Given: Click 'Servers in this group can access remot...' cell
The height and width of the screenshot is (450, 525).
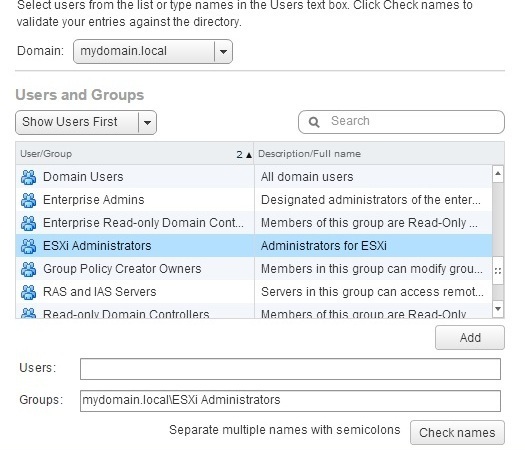Looking at the screenshot, I should (x=373, y=292).
